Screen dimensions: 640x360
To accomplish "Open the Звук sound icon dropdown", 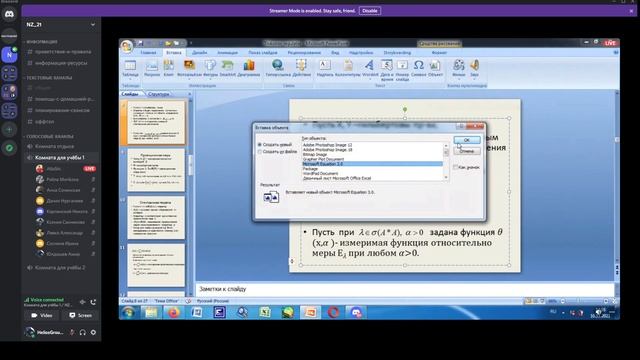I will [474, 68].
